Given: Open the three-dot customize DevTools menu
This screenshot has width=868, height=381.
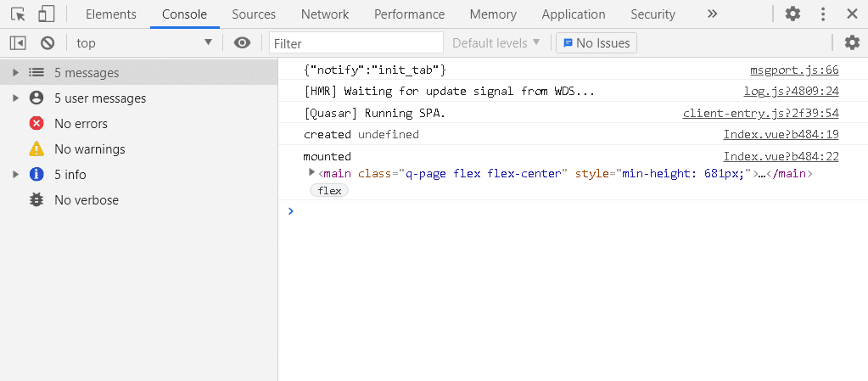Looking at the screenshot, I should tap(822, 14).
